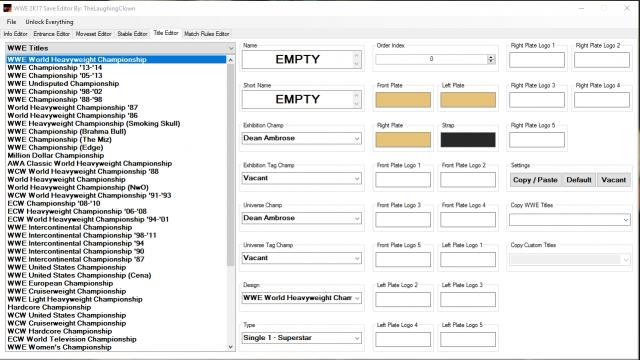
Task: Click the Left Plate Logo 5 field
Action: [468, 340]
